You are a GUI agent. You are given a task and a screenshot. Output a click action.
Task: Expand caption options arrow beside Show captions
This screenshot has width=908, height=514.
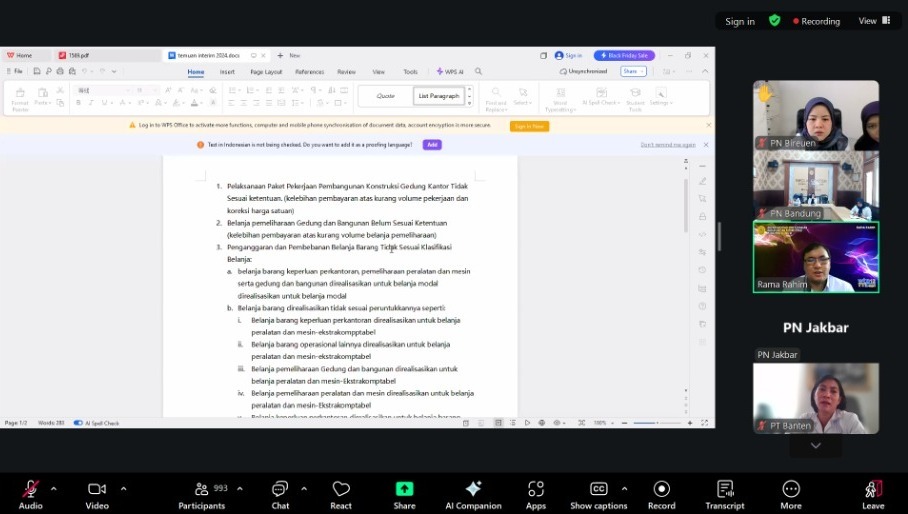(x=624, y=488)
